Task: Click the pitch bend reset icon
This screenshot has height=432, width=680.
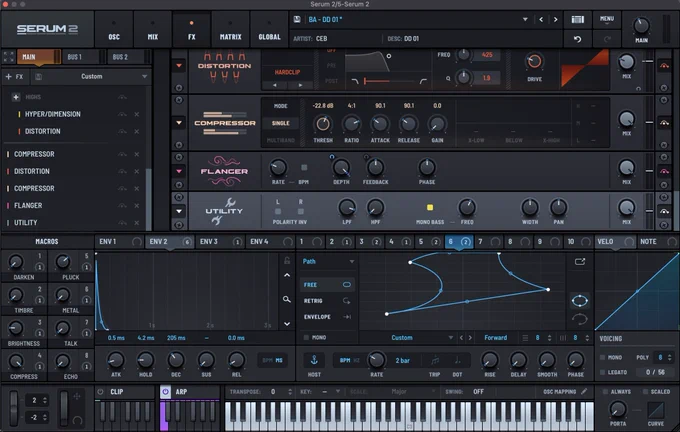Action: (78, 420)
